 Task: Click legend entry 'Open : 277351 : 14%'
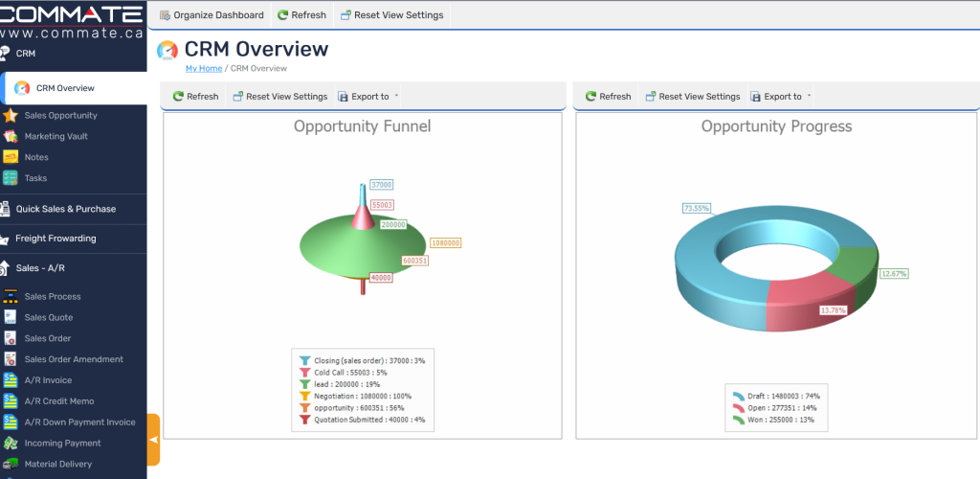point(775,408)
